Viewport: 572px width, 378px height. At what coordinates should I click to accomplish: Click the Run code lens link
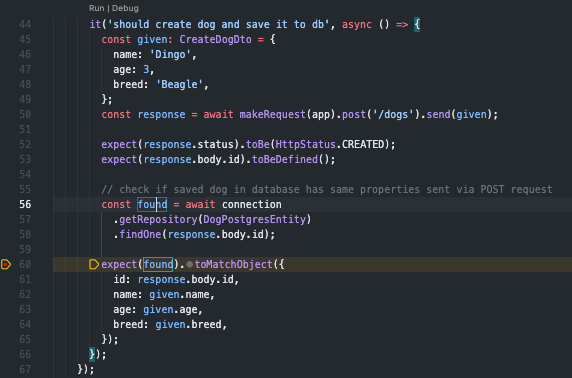coord(96,8)
